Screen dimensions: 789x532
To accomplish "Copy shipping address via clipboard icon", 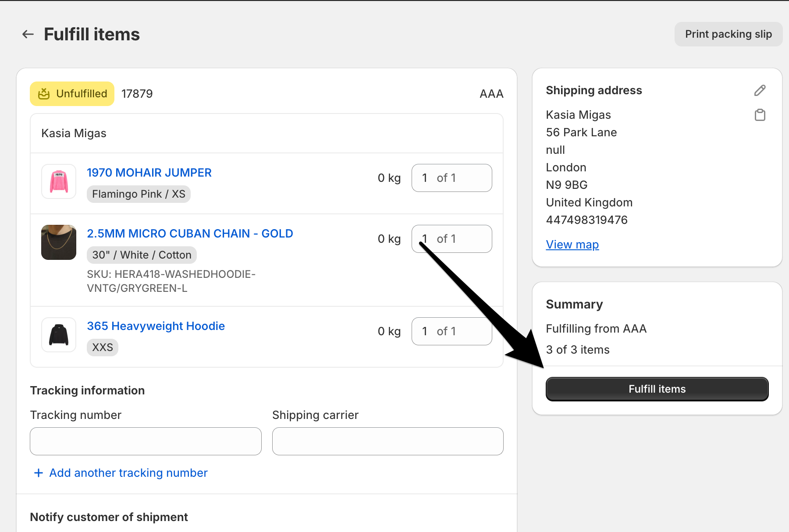I will coord(760,115).
